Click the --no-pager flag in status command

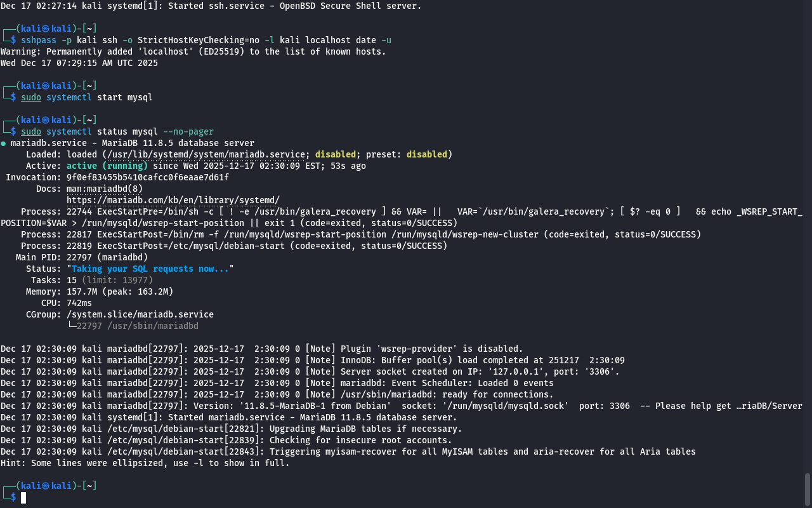pos(188,131)
